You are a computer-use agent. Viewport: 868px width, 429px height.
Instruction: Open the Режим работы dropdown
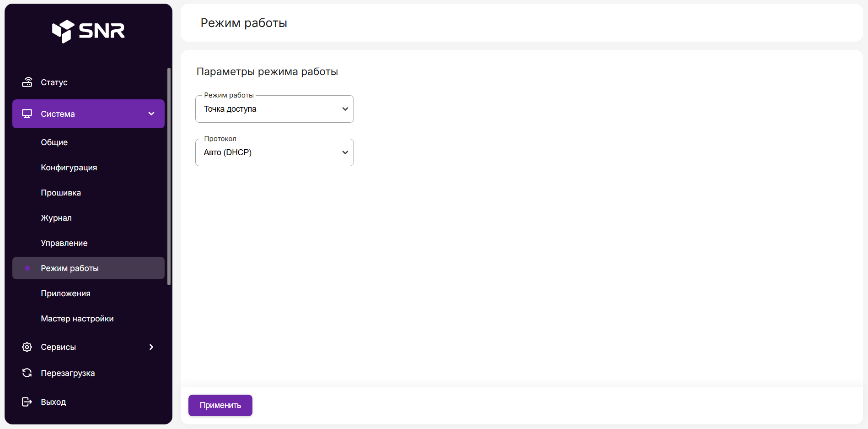pos(274,109)
